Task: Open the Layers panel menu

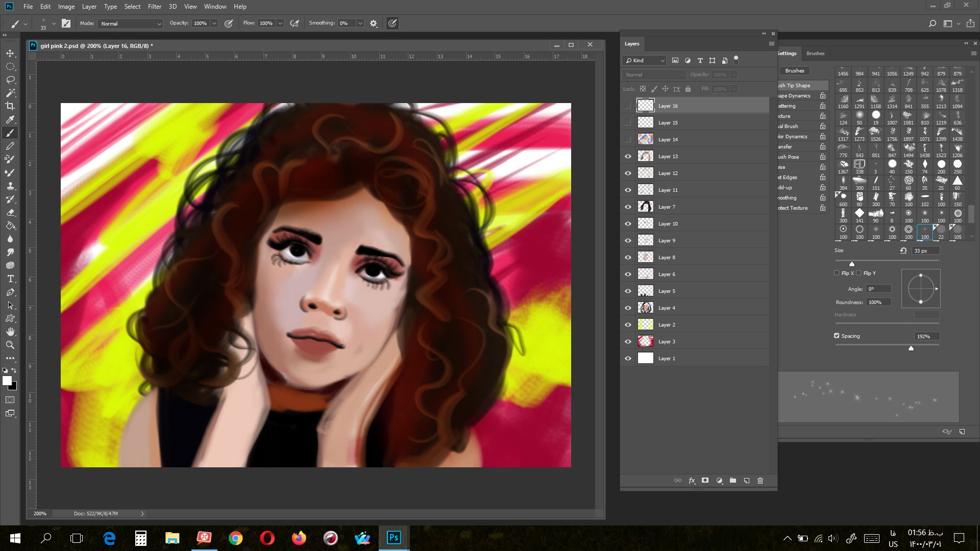Action: (772, 44)
